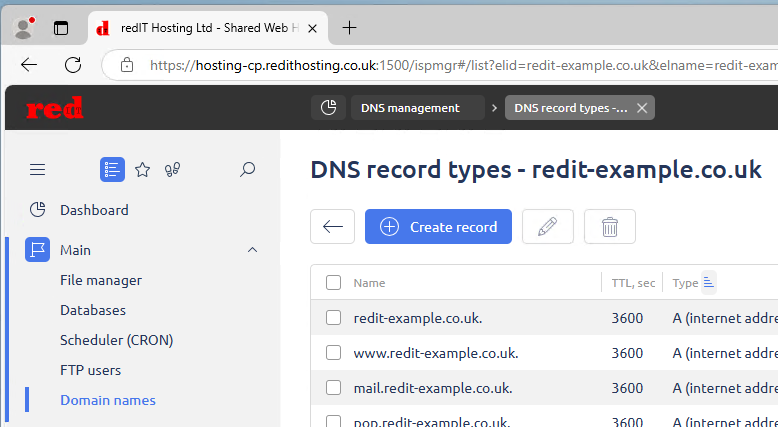Screen dimensions: 778x427
Task: Check the mail.redit-example.co.uk. row checkbox
Action: click(x=333, y=388)
